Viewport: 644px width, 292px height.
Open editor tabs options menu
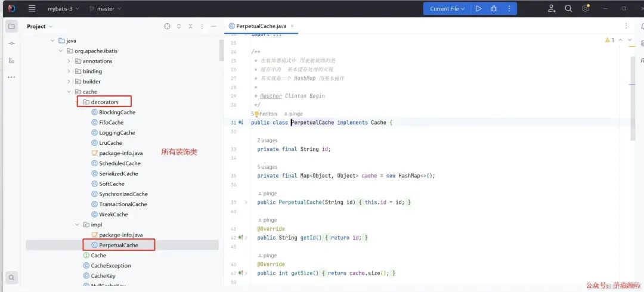tap(626, 26)
